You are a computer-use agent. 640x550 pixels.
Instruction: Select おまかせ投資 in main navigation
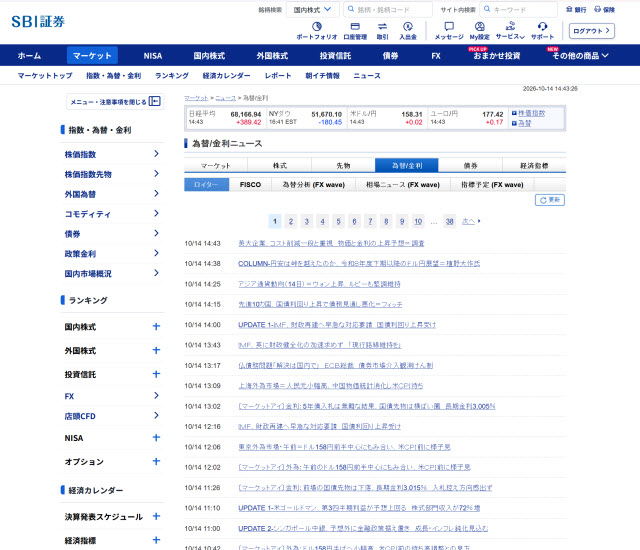click(497, 55)
